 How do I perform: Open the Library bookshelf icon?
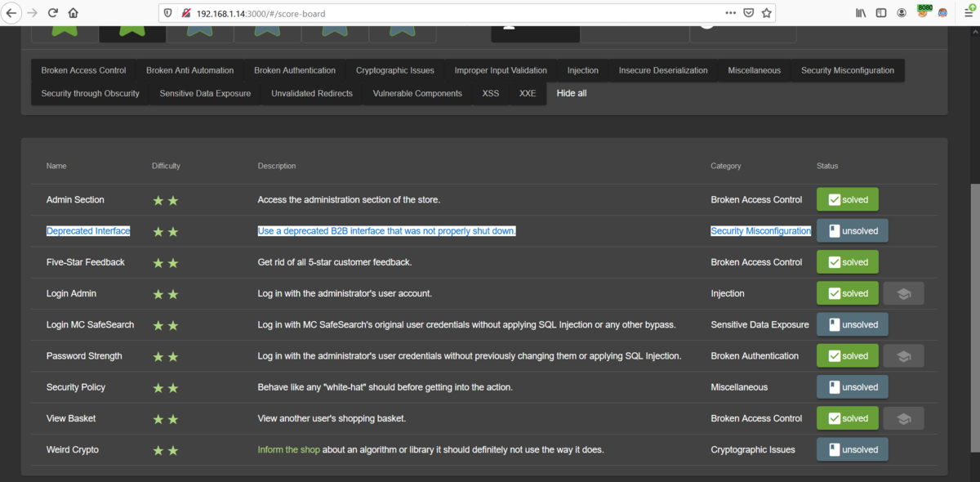[x=861, y=13]
